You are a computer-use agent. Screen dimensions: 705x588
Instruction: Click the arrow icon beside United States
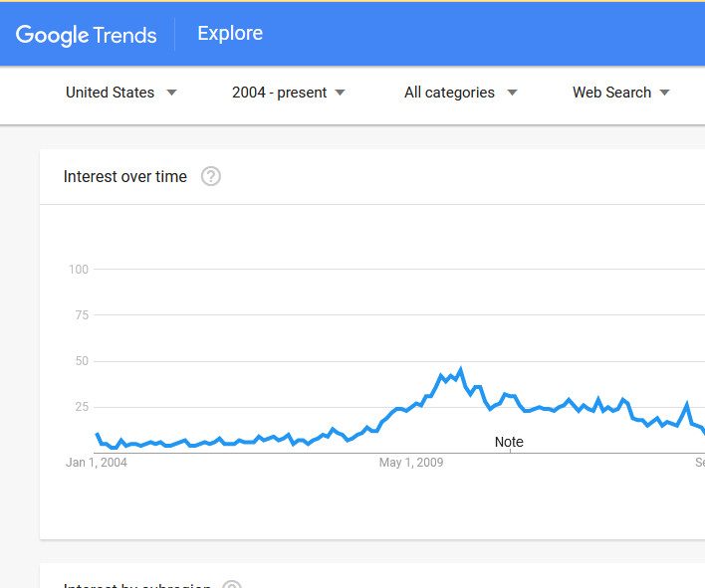click(x=171, y=93)
